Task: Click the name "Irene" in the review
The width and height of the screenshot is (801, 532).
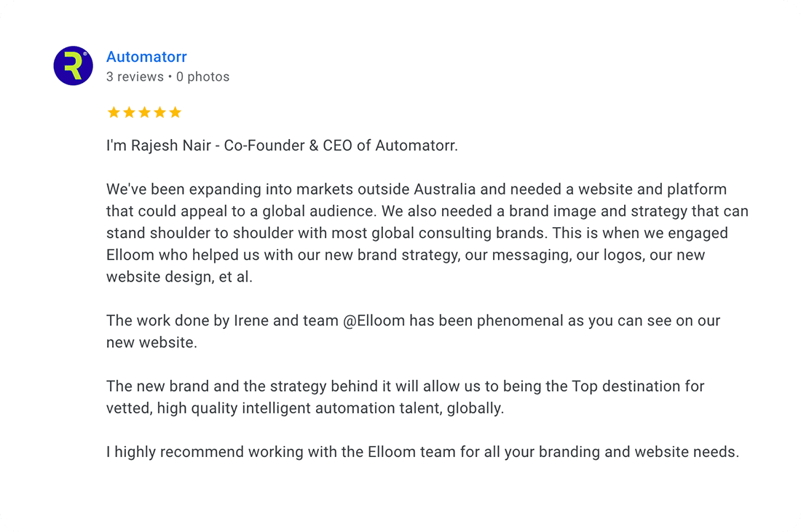Action: point(251,321)
